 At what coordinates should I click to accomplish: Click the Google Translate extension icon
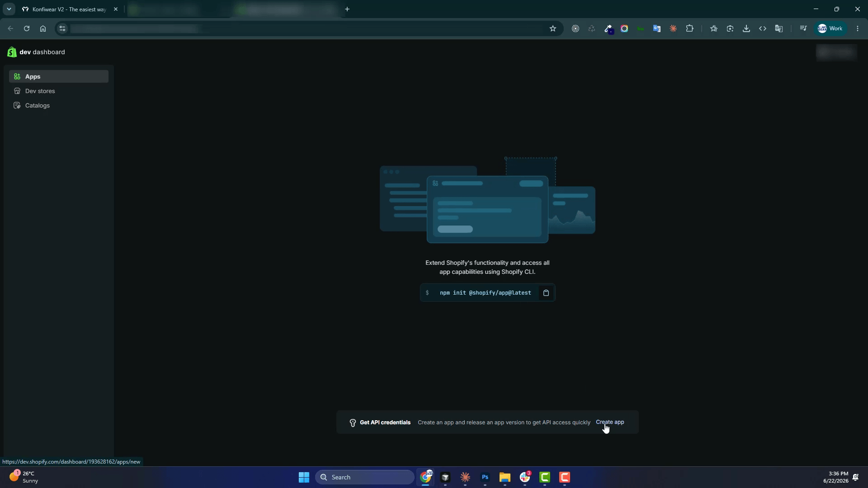657,28
